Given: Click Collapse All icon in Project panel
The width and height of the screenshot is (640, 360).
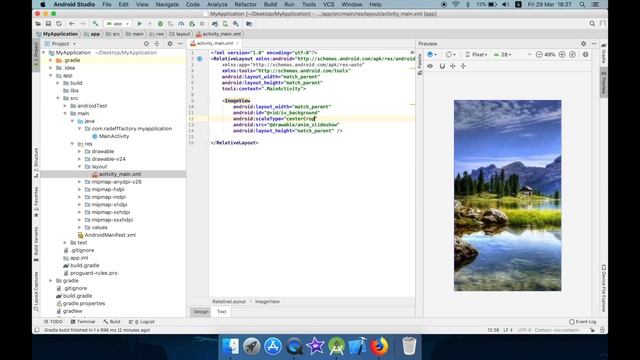Looking at the screenshot, I should click(x=157, y=44).
